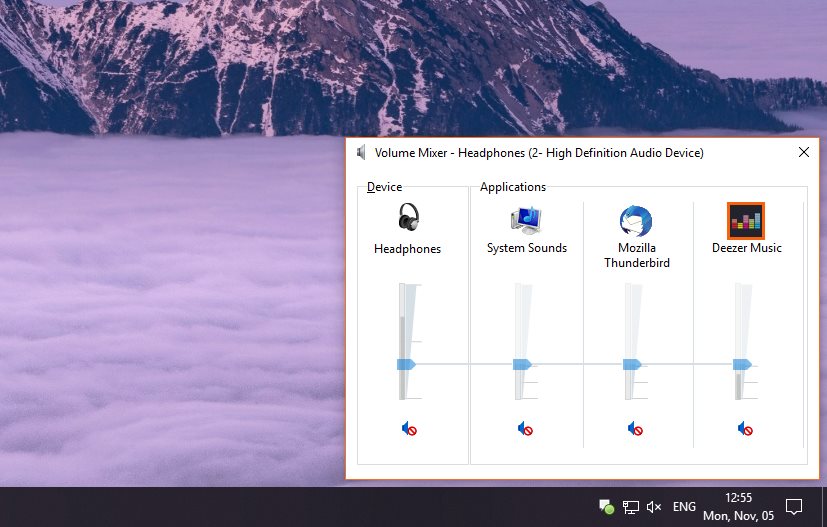The height and width of the screenshot is (527, 827).
Task: Click the Mozilla Thunderbird volume slider thumb
Action: pos(632,364)
